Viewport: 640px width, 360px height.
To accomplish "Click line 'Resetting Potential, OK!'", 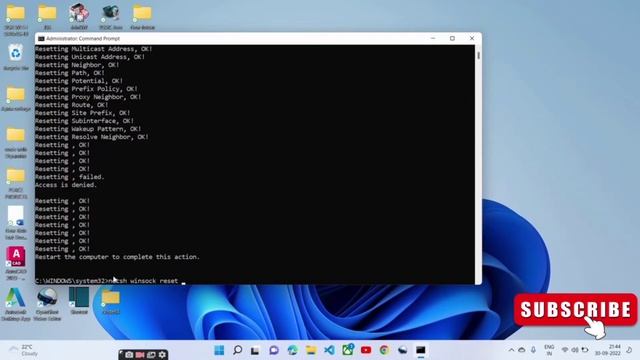I will coord(79,81).
